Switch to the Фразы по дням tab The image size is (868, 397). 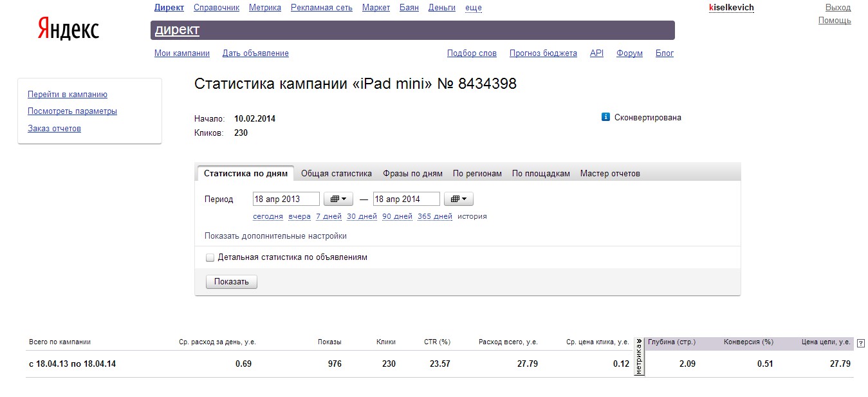pyautogui.click(x=412, y=174)
